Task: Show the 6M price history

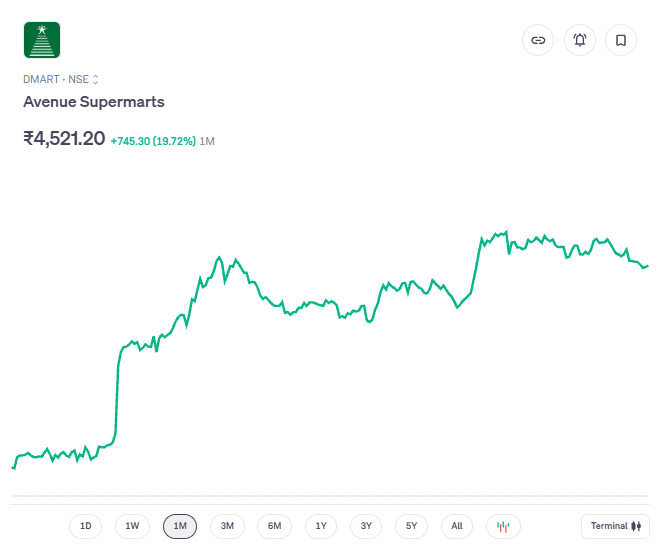Action: point(274,526)
